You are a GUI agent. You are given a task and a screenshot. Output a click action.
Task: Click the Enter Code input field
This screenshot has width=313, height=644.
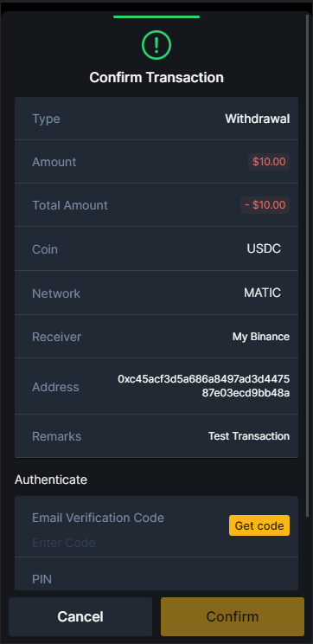pos(123,543)
